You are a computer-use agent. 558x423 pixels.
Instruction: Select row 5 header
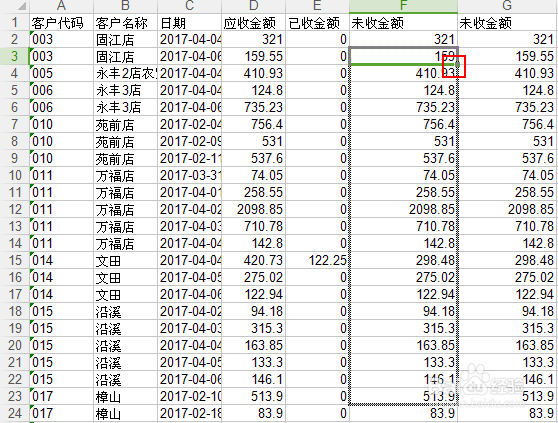[x=14, y=90]
